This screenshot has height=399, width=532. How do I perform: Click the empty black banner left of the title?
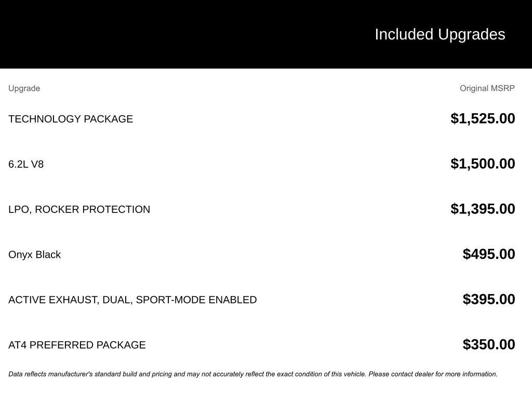pyautogui.click(x=156, y=34)
